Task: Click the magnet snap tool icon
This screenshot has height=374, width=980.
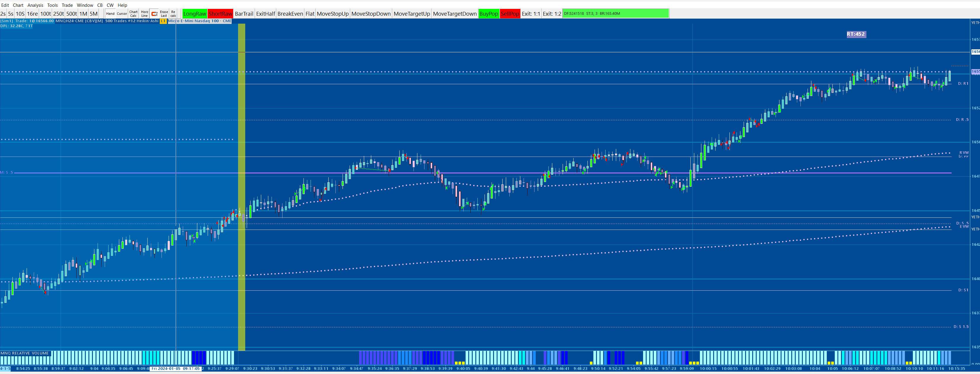Action: 154,14
